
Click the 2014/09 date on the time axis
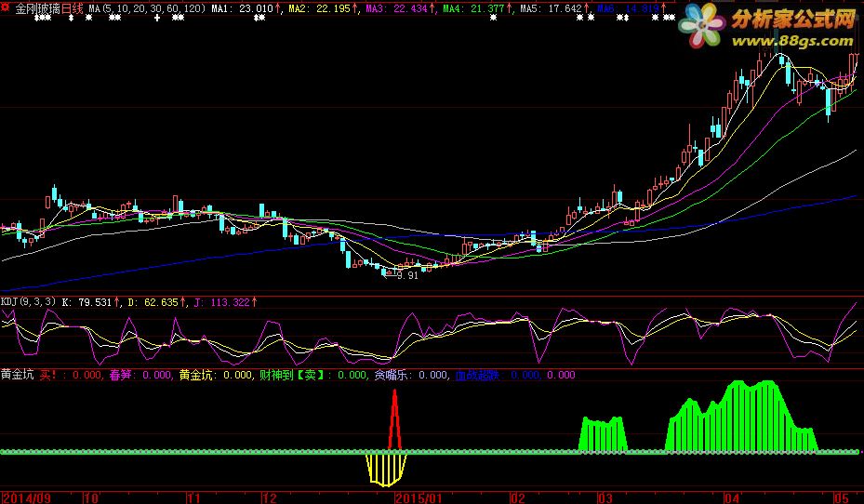(26, 497)
